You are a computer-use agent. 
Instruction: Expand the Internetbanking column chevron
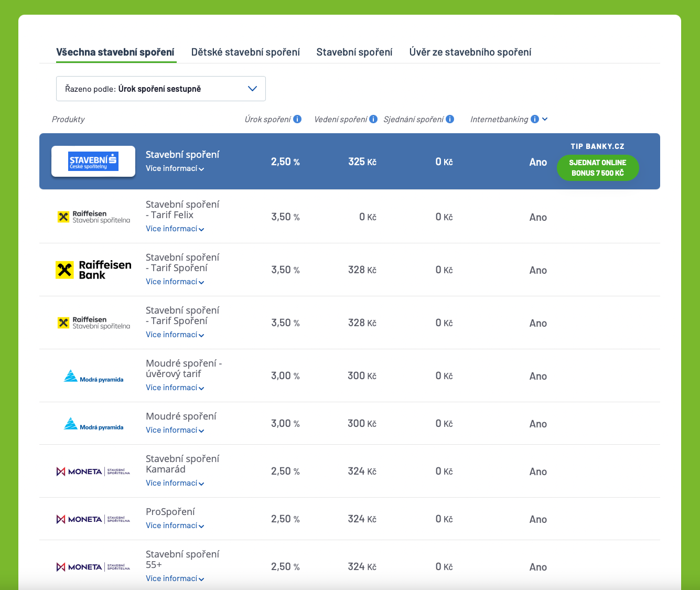[545, 119]
